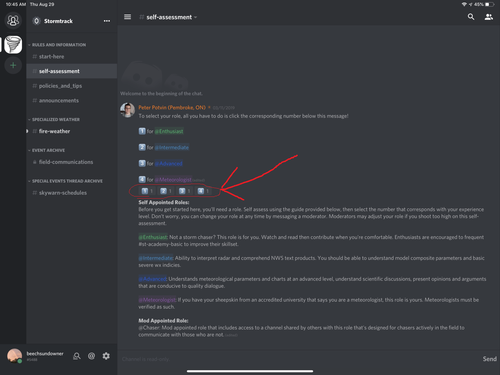This screenshot has width=500, height=375.
Task: Toggle reaction number 1 for Enthusiast
Action: (x=147, y=191)
